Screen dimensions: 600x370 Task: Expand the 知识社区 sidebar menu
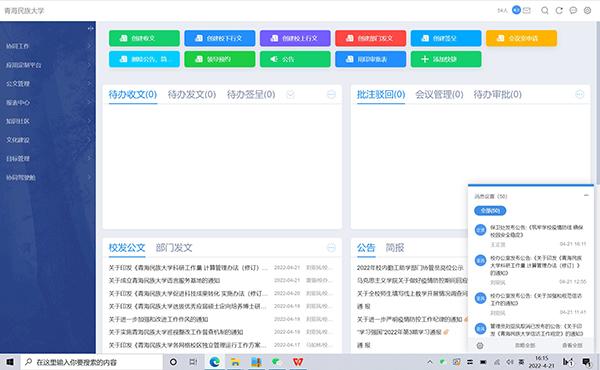48,121
